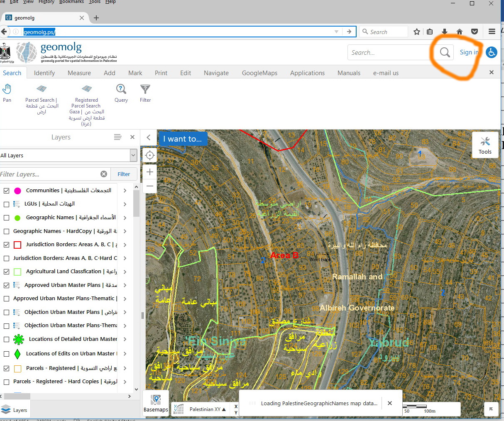The image size is (504, 421).
Task: Collapse the side panel with left chevron
Action: (148, 137)
